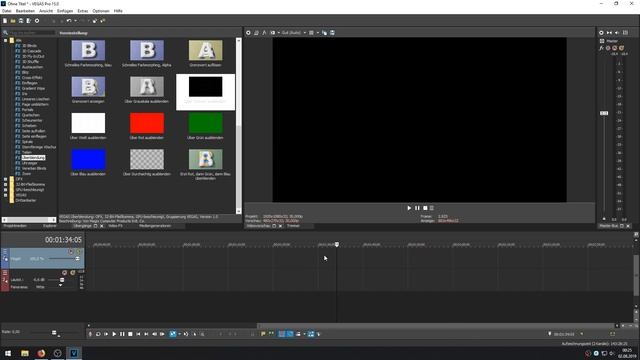Image resolution: width=640 pixels, height=360 pixels.
Task: Expand the VEGAS folder node
Action: [6, 195]
